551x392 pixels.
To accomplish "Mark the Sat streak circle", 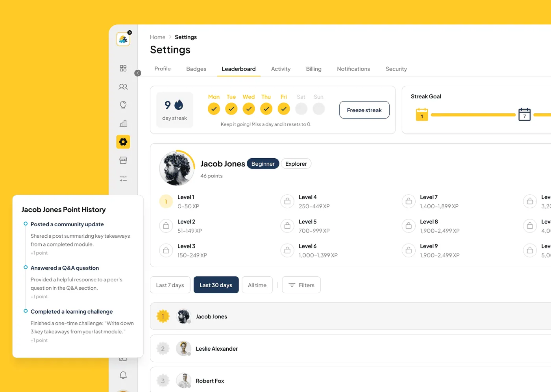I will [x=301, y=109].
